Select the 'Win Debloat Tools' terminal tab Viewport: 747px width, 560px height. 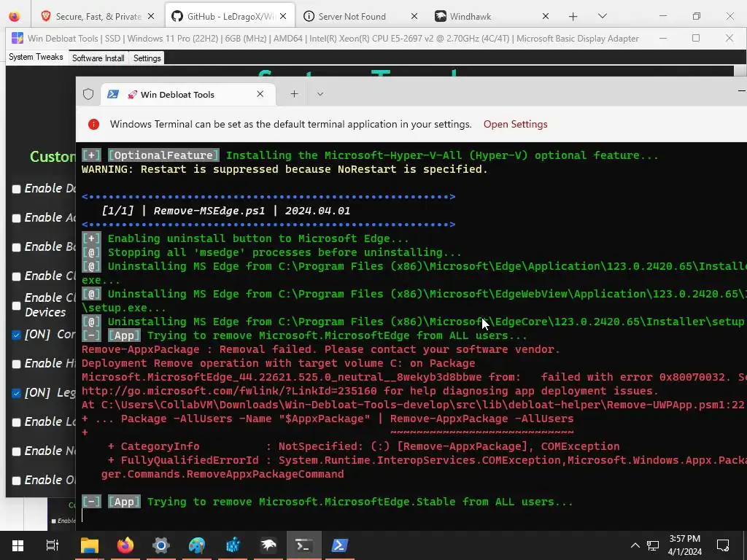click(x=187, y=94)
